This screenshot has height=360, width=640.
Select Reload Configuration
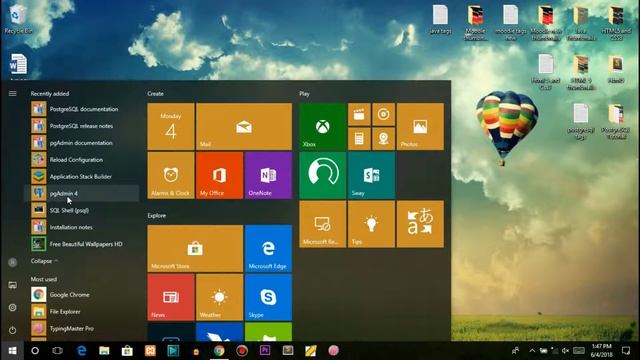(82, 160)
